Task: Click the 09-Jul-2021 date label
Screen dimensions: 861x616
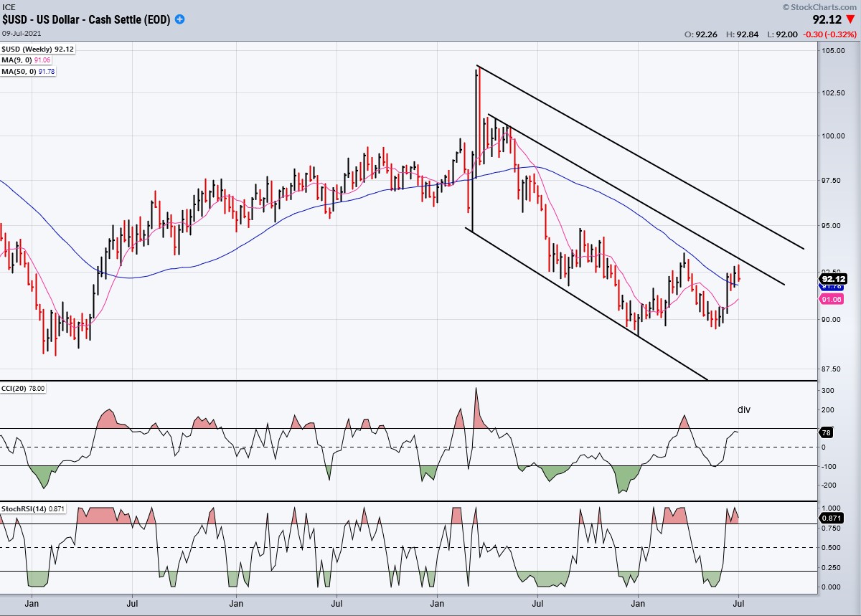Action: click(23, 33)
